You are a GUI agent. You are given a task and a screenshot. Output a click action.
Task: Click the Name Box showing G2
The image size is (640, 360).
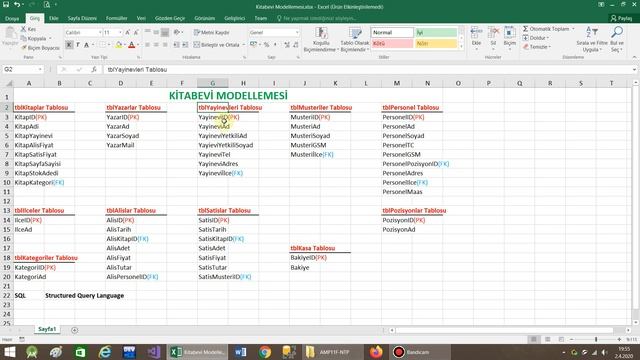(22, 69)
